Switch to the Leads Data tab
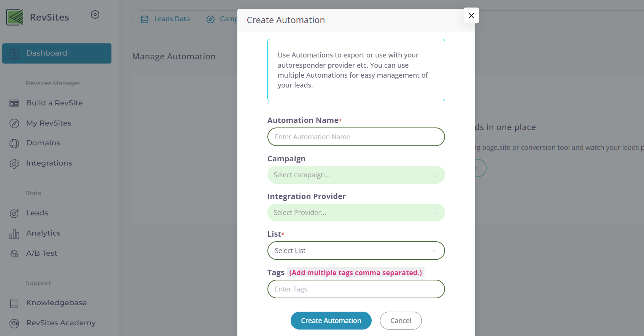The width and height of the screenshot is (644, 336). point(165,19)
